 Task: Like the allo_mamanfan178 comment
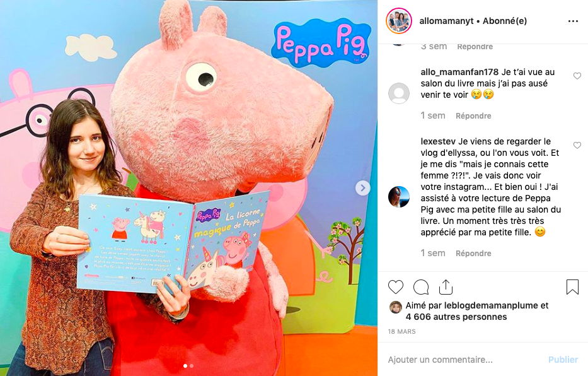pyautogui.click(x=577, y=76)
